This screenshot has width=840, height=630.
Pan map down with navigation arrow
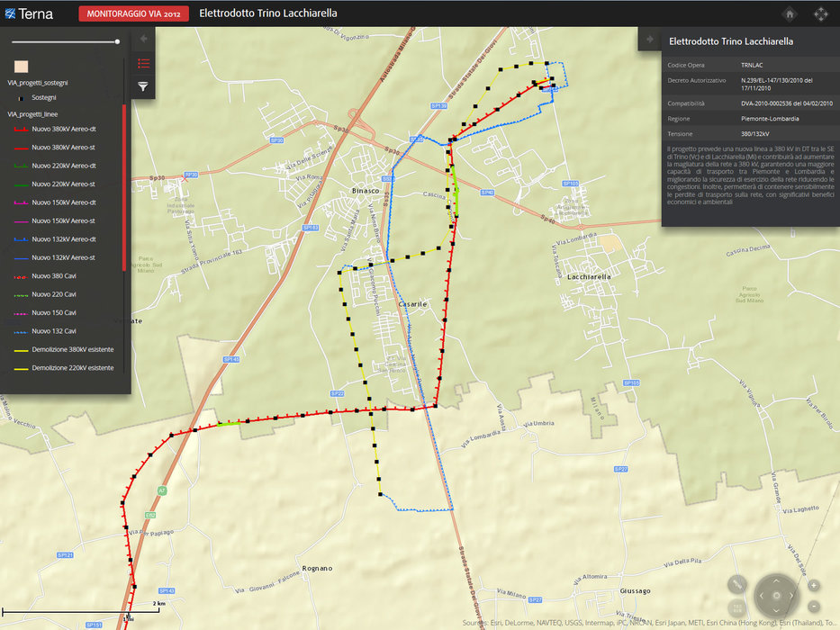click(x=775, y=610)
